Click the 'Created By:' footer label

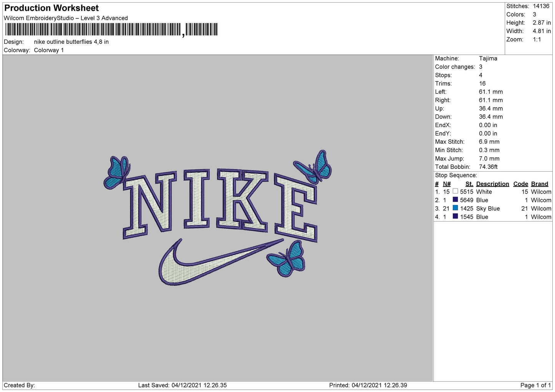tap(19, 385)
